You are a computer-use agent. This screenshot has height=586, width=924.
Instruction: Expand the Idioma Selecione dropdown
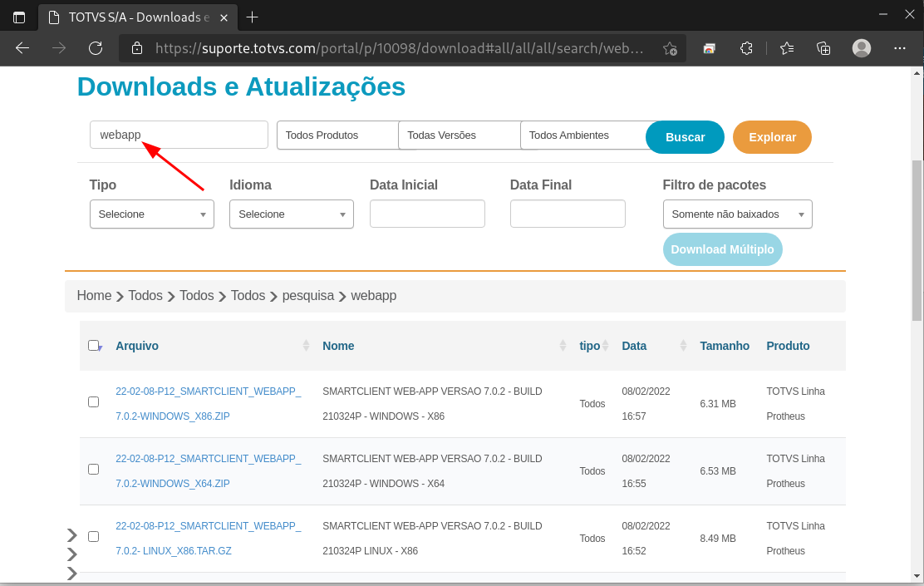click(292, 214)
